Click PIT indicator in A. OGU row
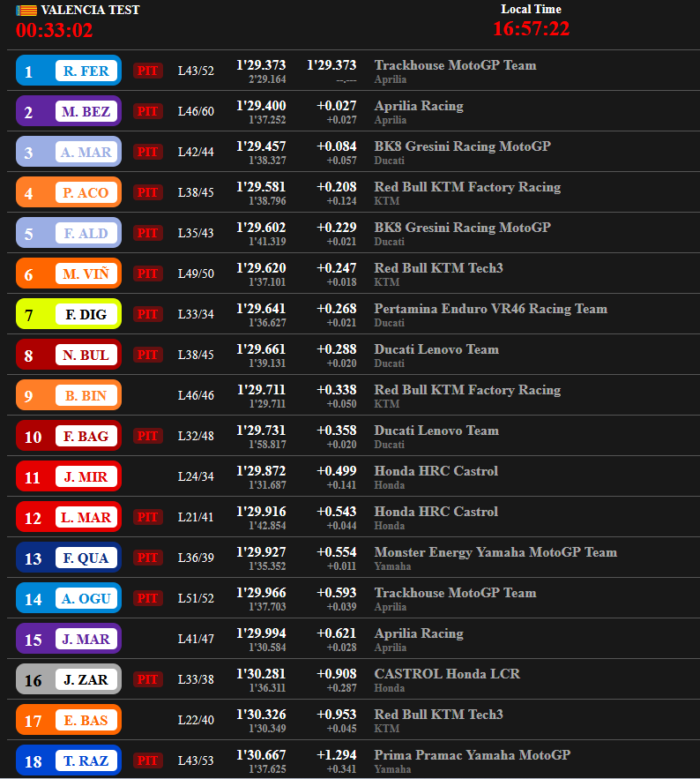700x779 pixels. (147, 598)
